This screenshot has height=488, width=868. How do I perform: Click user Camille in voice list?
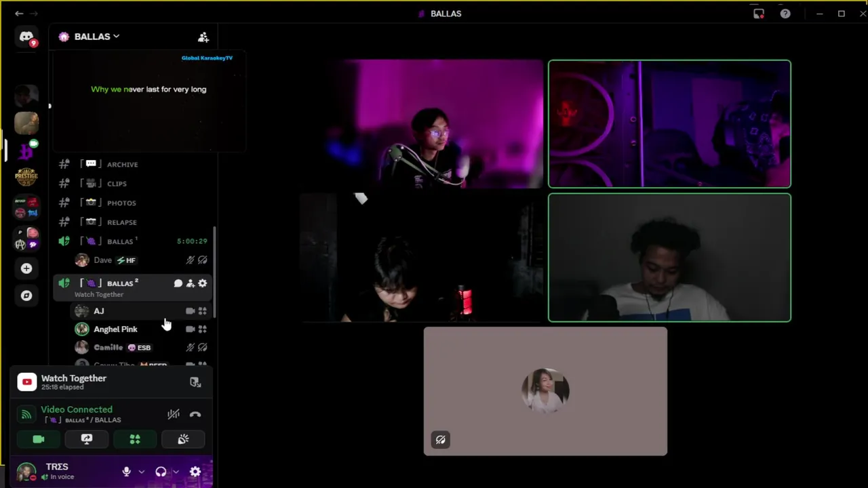point(141,348)
